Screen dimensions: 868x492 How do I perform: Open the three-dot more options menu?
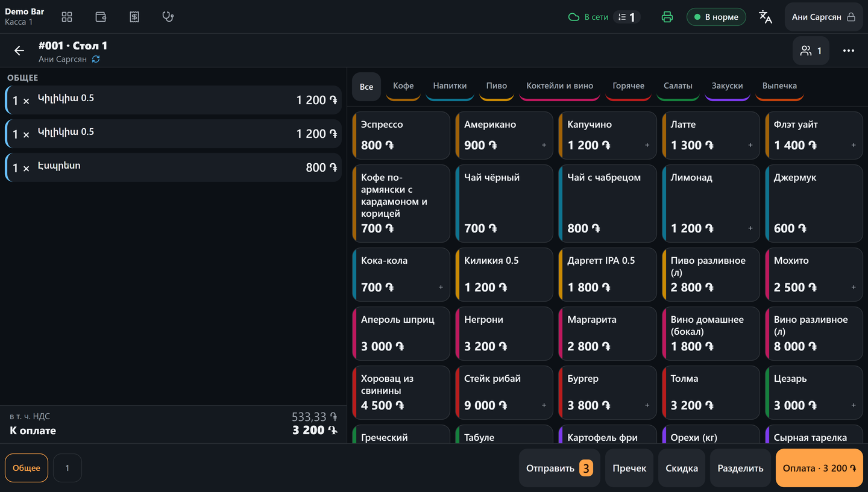point(849,51)
